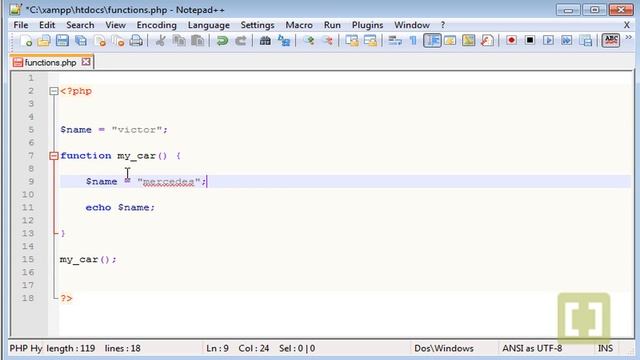Click the Close All toolbar icon

coord(118,40)
